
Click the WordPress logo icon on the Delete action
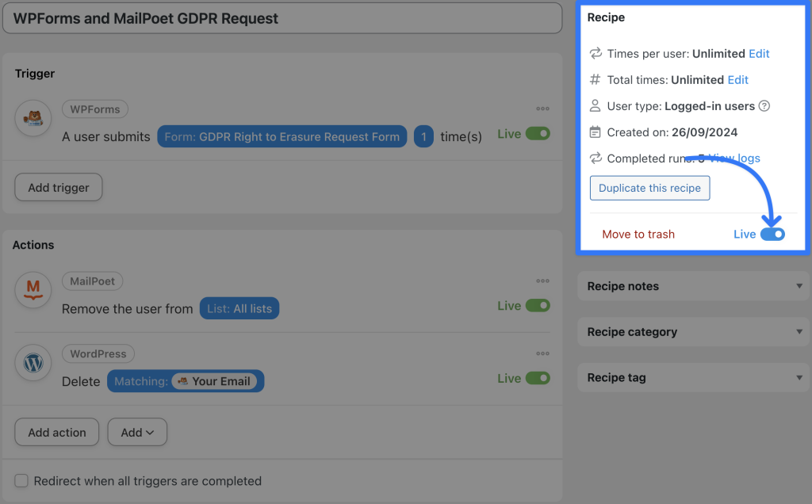click(33, 363)
